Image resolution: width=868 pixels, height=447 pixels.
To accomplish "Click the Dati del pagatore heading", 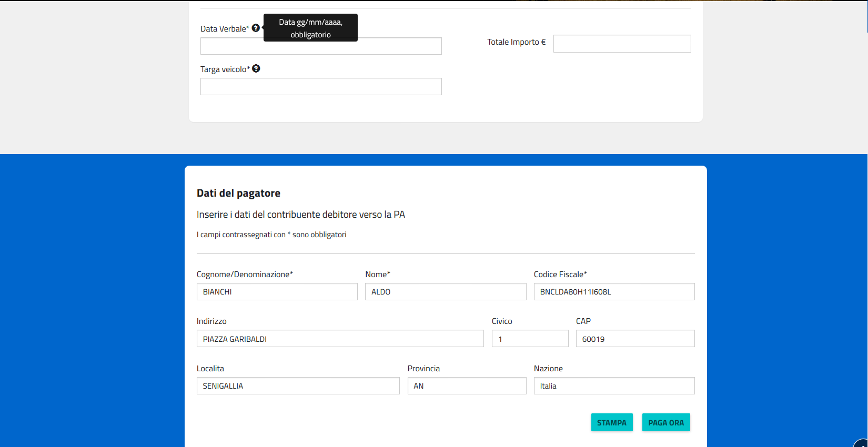I will tap(238, 193).
